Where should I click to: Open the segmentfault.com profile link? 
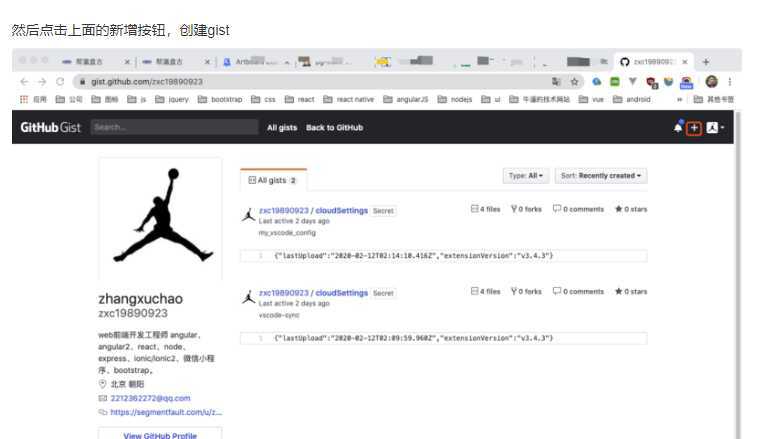coord(166,412)
